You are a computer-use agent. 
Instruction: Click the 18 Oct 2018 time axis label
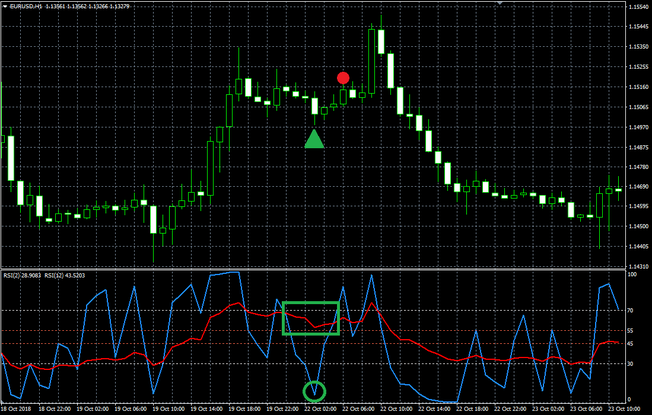point(16,409)
